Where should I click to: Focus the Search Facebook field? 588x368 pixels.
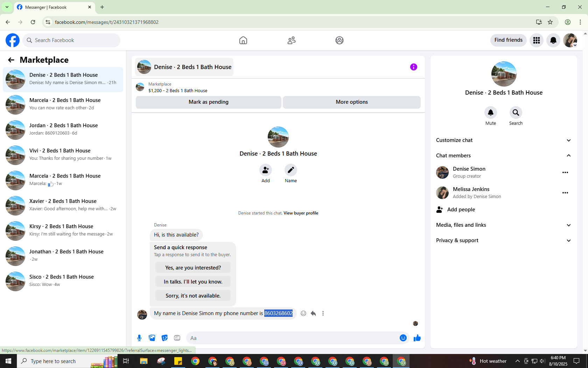pos(72,40)
